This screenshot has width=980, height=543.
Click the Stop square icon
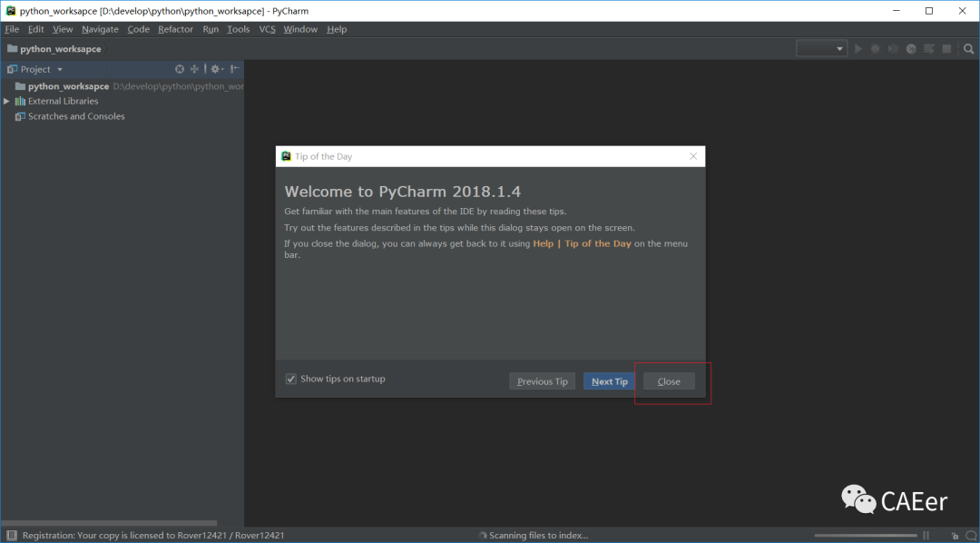(946, 49)
